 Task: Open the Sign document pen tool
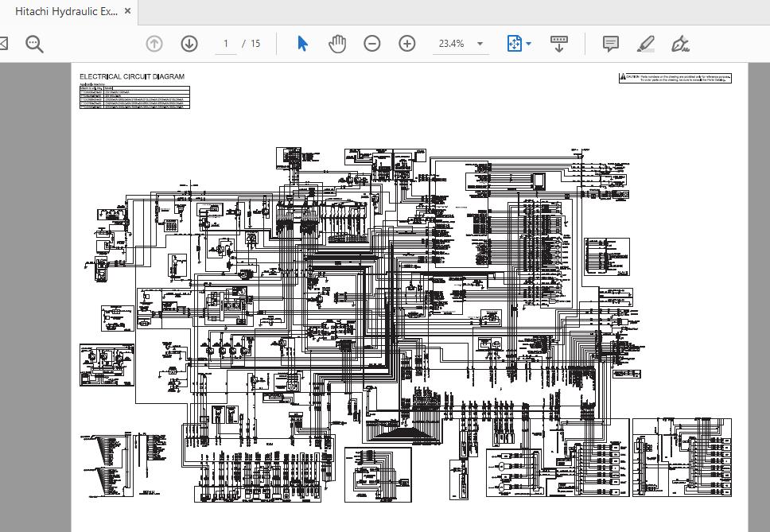pyautogui.click(x=680, y=44)
